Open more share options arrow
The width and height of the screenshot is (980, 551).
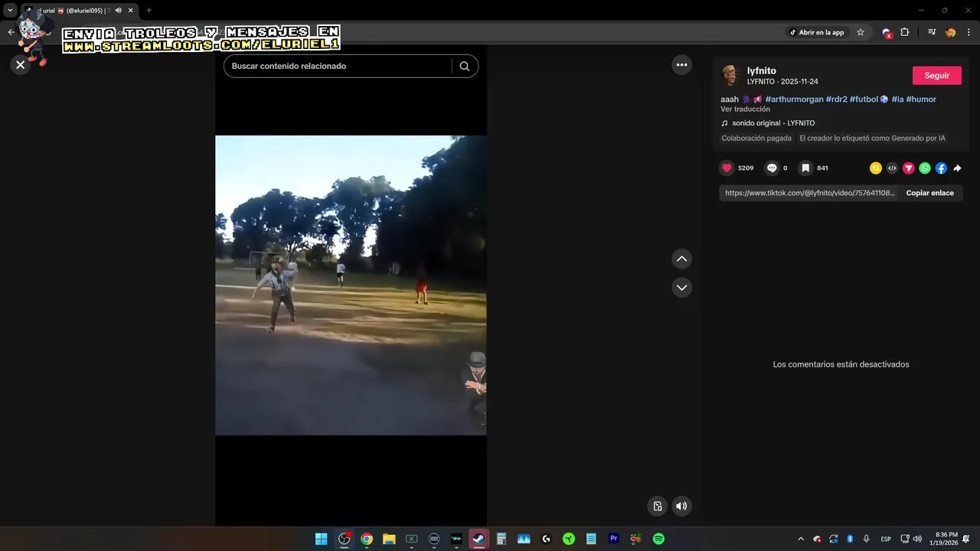click(957, 168)
